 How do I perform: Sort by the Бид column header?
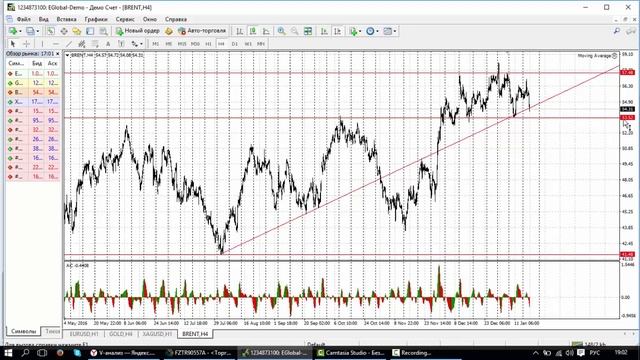point(37,63)
